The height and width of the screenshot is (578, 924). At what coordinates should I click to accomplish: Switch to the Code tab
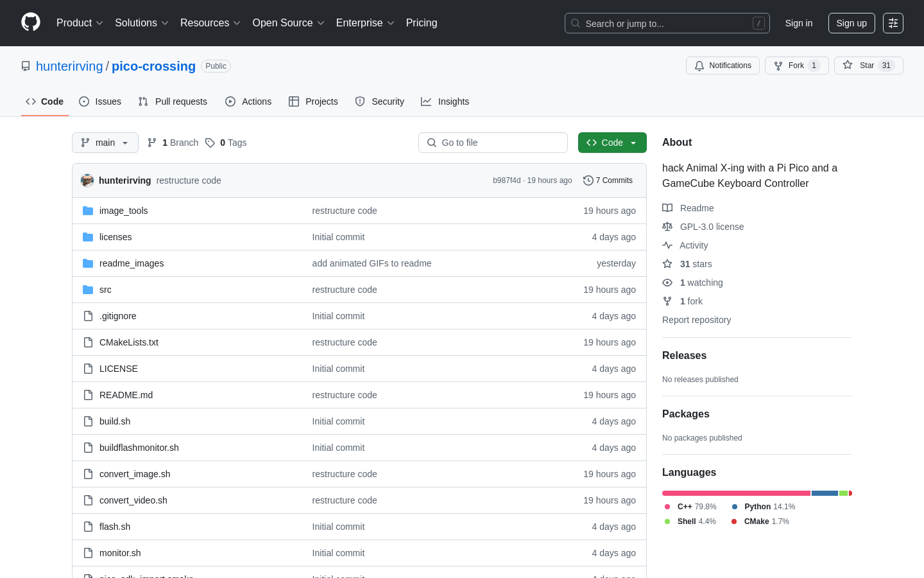[x=45, y=101]
